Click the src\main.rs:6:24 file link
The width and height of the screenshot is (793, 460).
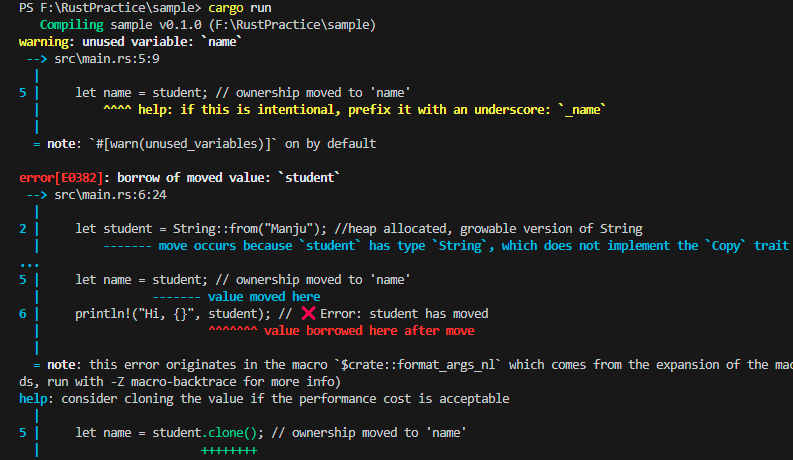(110, 195)
